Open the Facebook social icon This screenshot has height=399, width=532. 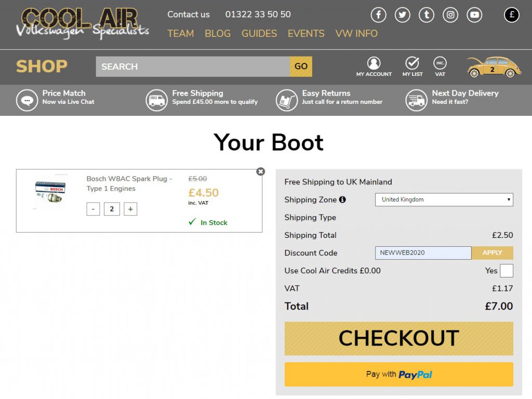point(378,15)
